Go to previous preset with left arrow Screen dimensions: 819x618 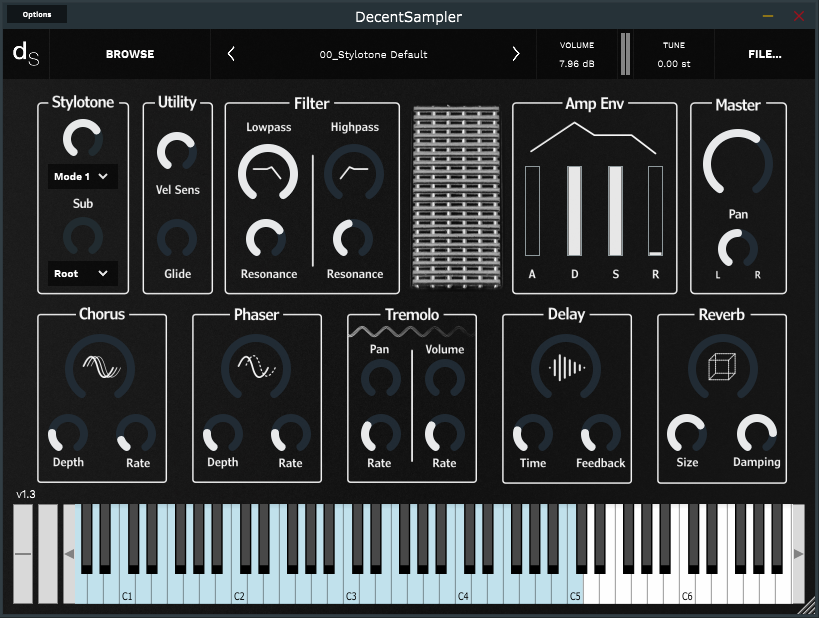pos(231,54)
